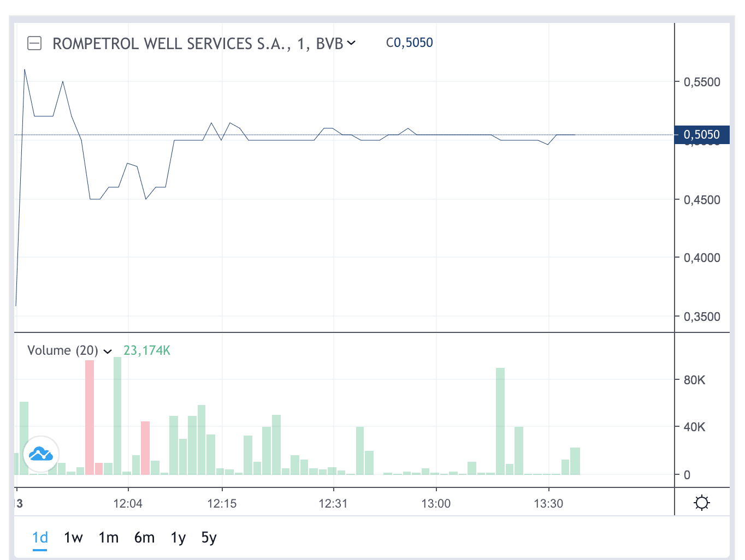The height and width of the screenshot is (560, 745).
Task: Click the 0,3500 price axis label
Action: [702, 317]
